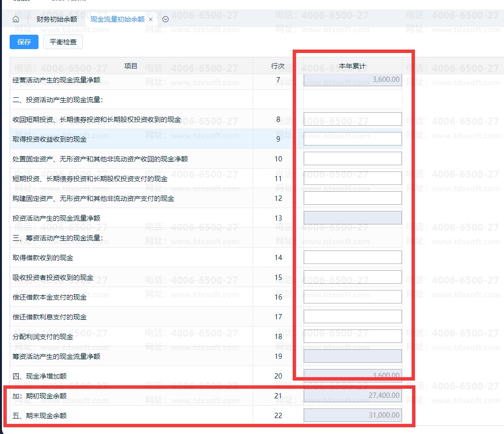The height and width of the screenshot is (434, 504).
Task: Switch to the 财务初始余额 tab
Action: (56, 19)
